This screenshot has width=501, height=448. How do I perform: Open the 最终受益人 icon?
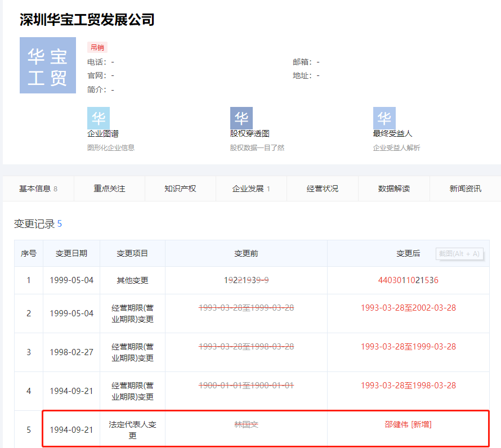click(384, 118)
